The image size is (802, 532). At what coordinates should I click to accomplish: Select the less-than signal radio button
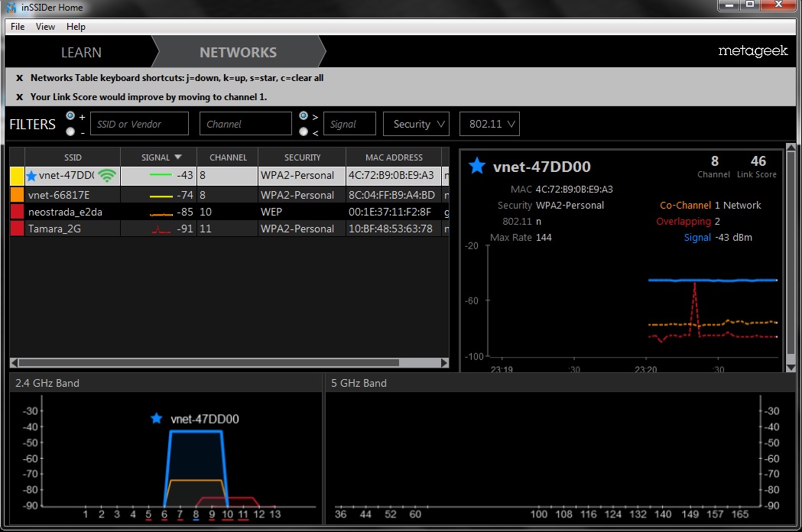304,131
